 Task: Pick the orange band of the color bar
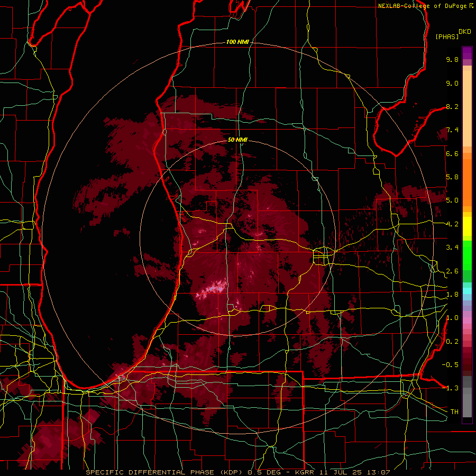coord(467,182)
